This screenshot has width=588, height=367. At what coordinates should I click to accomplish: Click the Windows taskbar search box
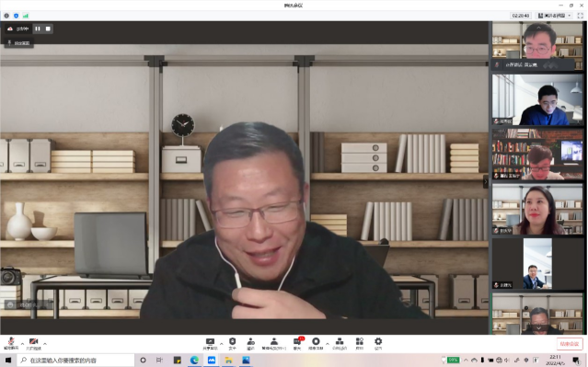point(75,360)
